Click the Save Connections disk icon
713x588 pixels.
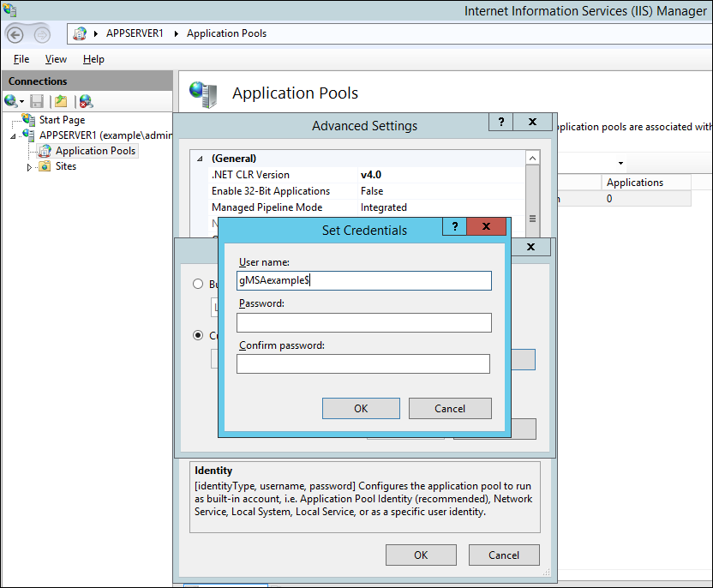(x=36, y=100)
